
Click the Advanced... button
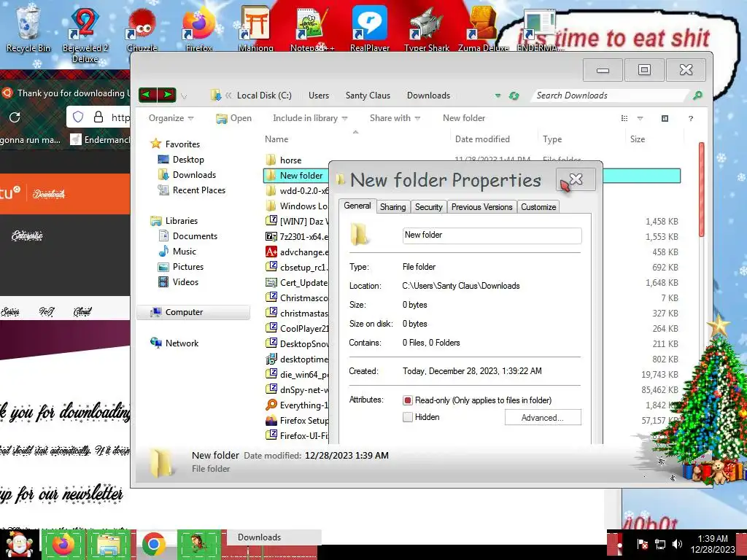pos(543,418)
